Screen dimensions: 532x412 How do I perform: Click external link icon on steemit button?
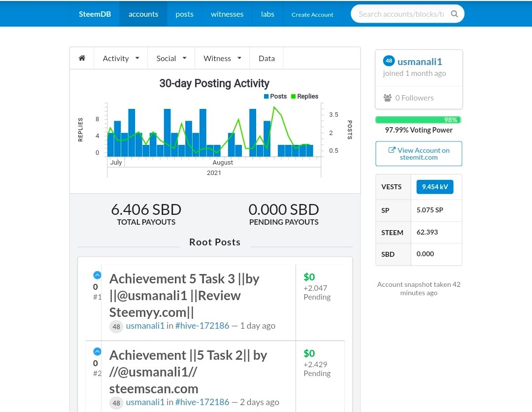coord(392,150)
